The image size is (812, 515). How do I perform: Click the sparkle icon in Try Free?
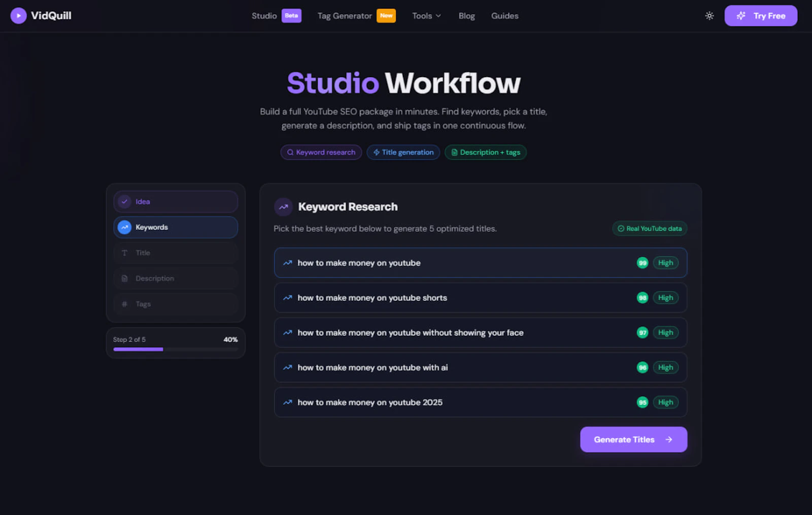741,16
